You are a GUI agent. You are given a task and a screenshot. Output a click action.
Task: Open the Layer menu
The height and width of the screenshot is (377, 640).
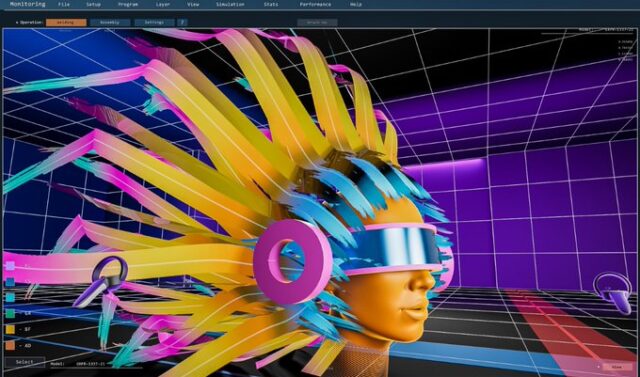(x=162, y=4)
